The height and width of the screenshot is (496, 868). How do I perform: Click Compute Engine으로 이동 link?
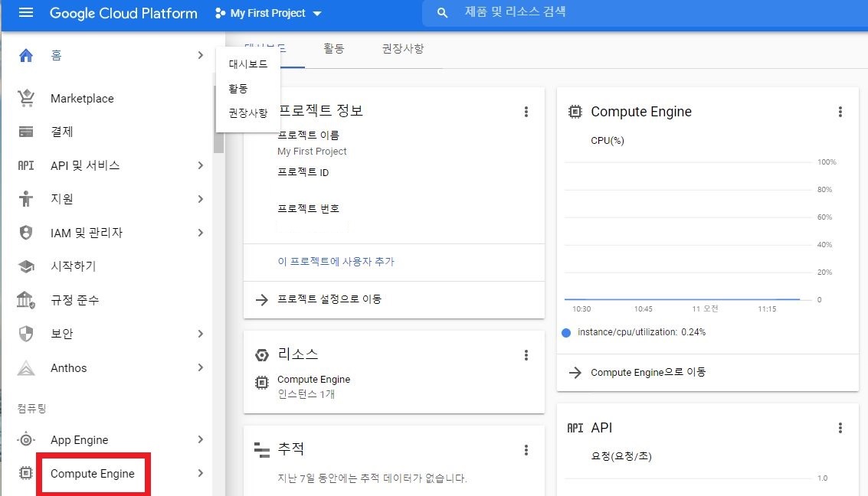648,372
